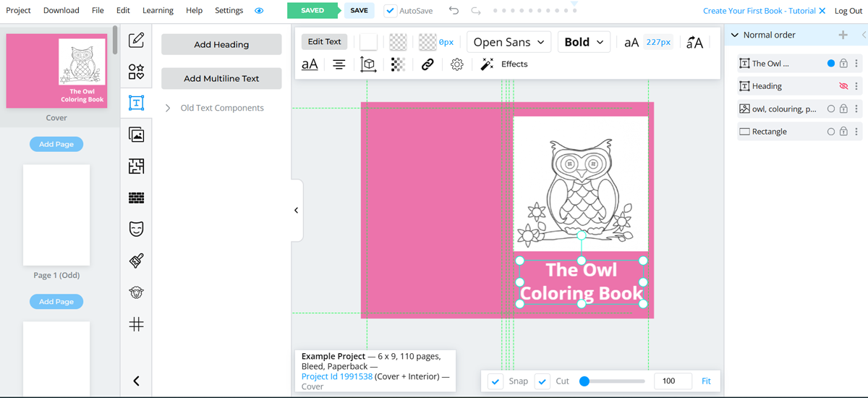Open the theater mask icon panel
The image size is (868, 398).
pyautogui.click(x=136, y=229)
